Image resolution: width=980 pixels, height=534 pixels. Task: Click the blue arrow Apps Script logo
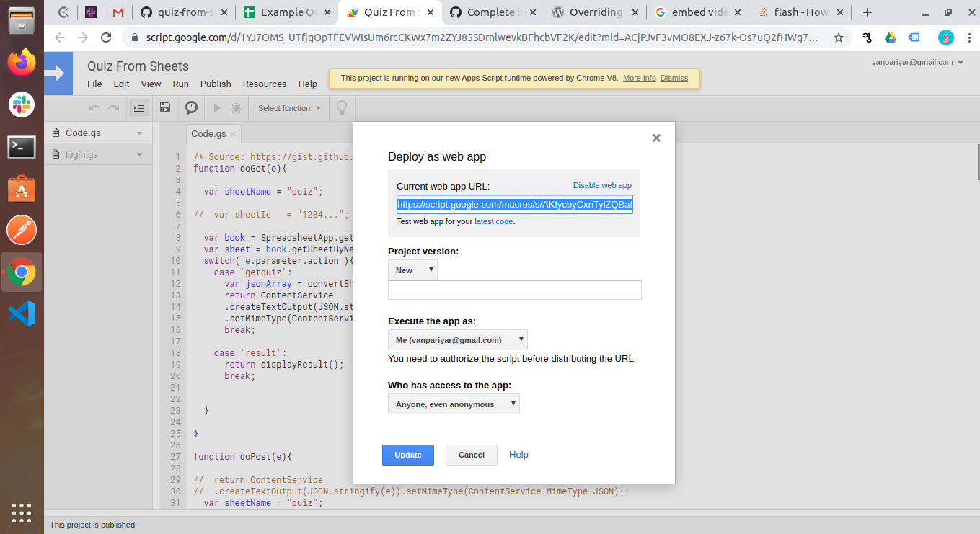[58, 74]
